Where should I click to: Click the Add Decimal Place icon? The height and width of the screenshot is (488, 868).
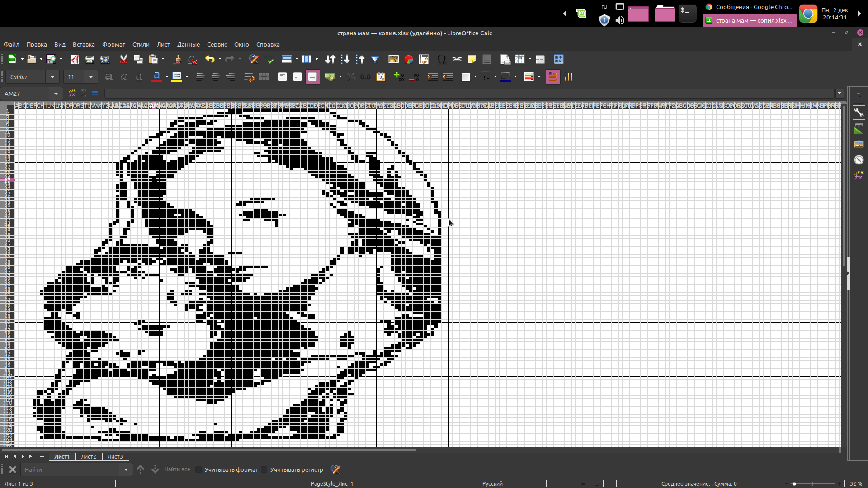(399, 77)
